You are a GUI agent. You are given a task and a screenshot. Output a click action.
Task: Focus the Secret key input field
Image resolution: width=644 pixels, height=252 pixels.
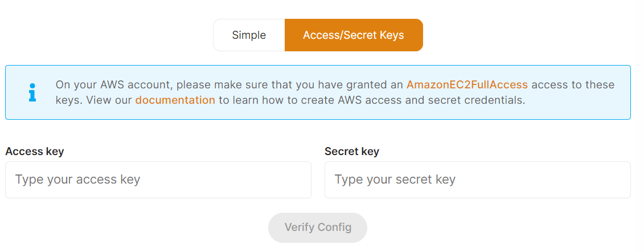[x=477, y=180]
